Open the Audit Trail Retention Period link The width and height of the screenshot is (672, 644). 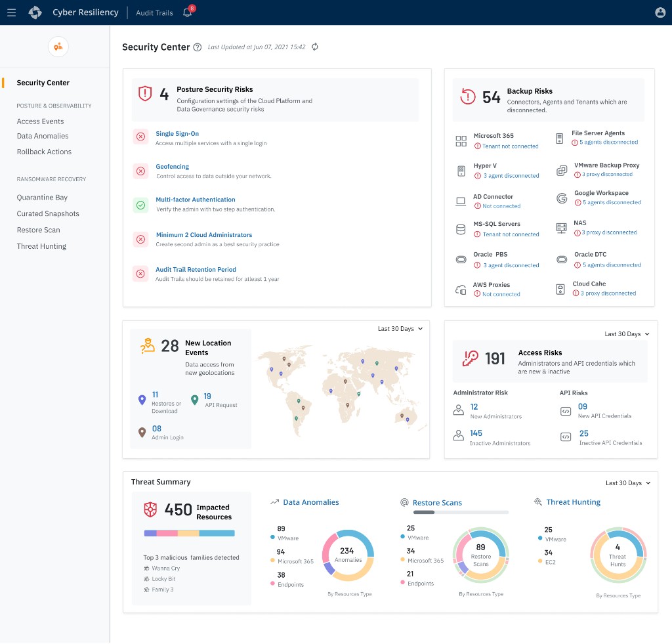tap(196, 270)
